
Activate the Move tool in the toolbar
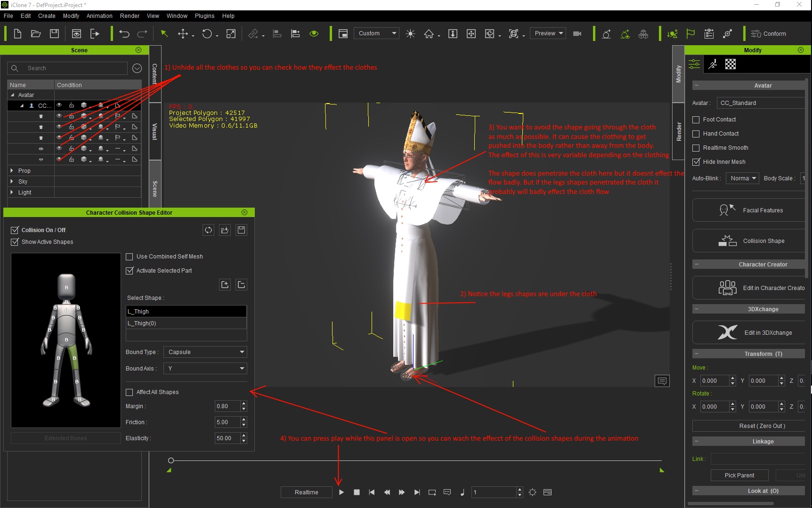183,33
